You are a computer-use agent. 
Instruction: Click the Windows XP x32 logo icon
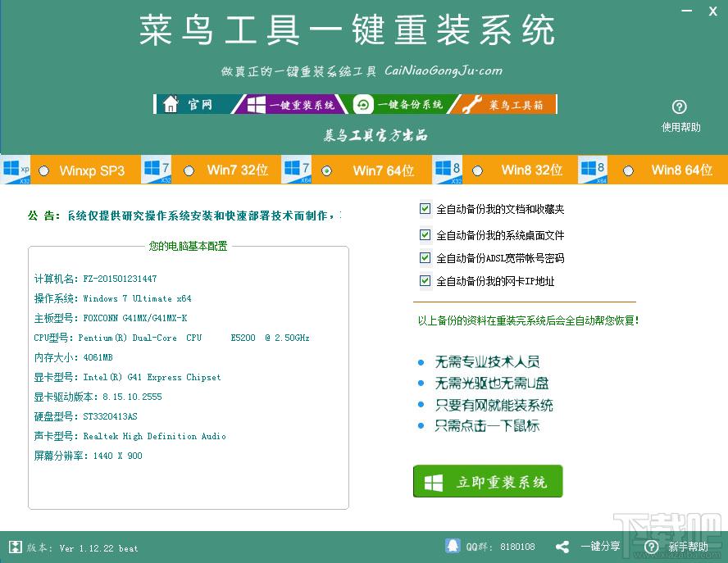tap(16, 170)
